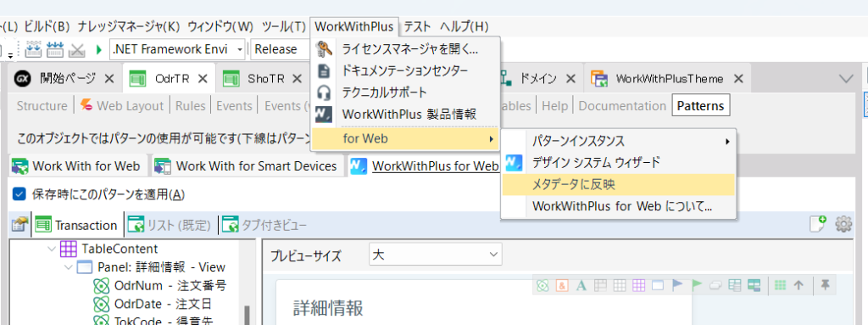868x325 pixels.
Task: Open the ヘルプ(H) menu
Action: click(465, 26)
